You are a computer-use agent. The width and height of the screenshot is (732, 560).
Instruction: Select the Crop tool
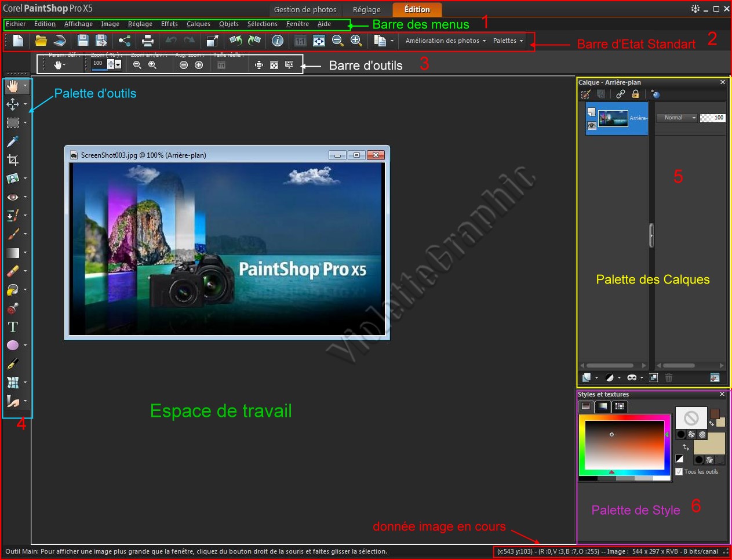13,160
